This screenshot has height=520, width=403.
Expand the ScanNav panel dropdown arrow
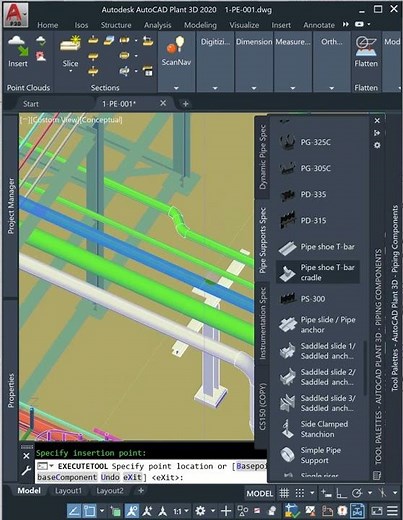point(176,88)
